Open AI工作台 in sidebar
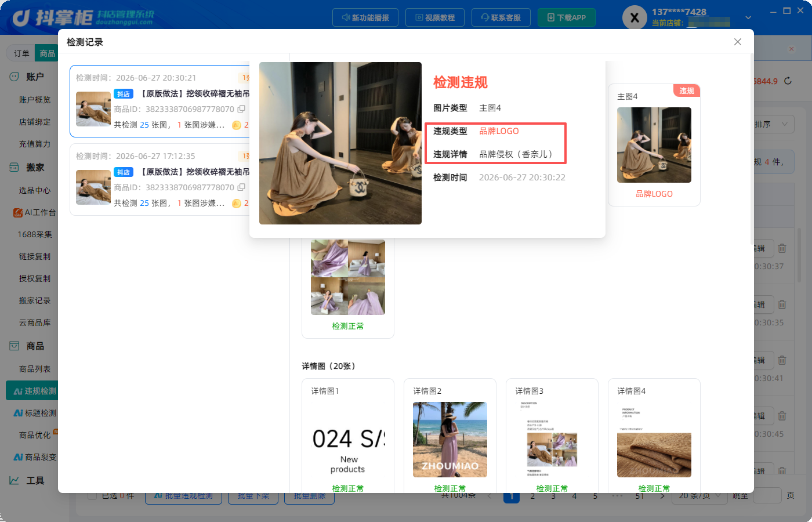This screenshot has width=812, height=522. pos(35,212)
